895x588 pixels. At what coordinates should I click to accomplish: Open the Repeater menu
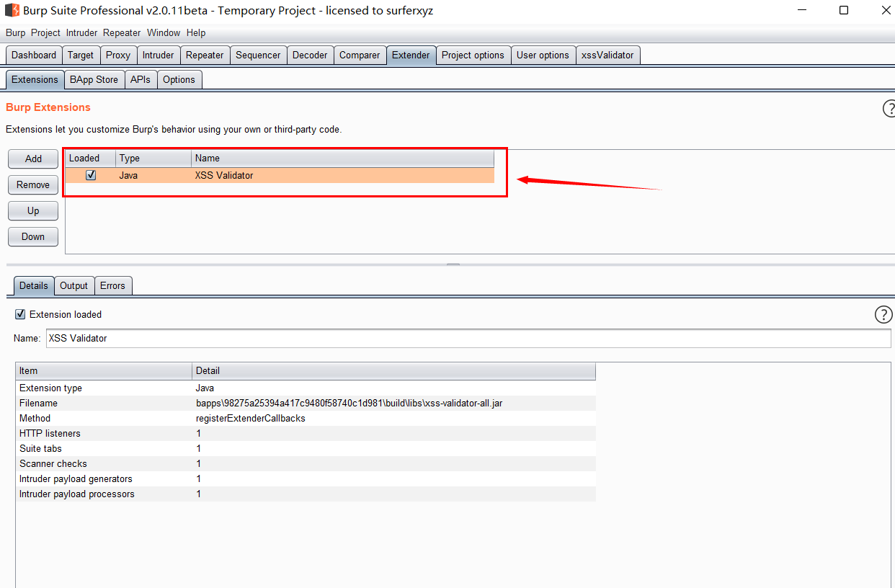point(122,33)
